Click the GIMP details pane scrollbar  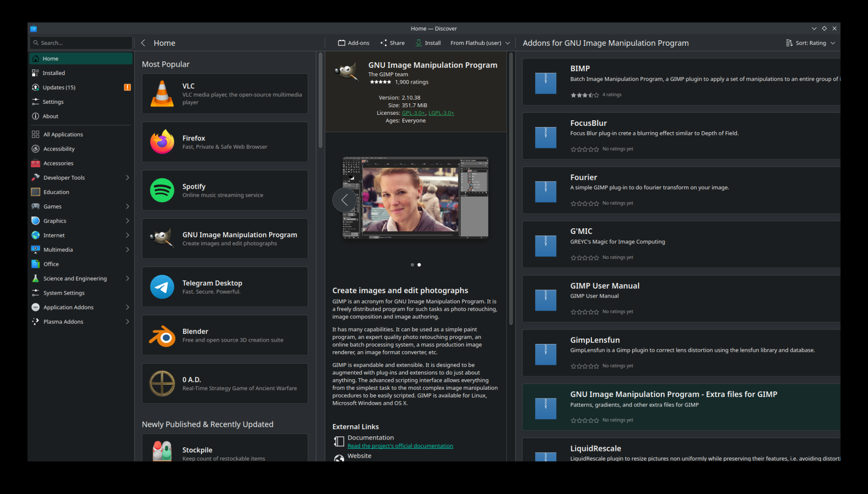pos(511,188)
